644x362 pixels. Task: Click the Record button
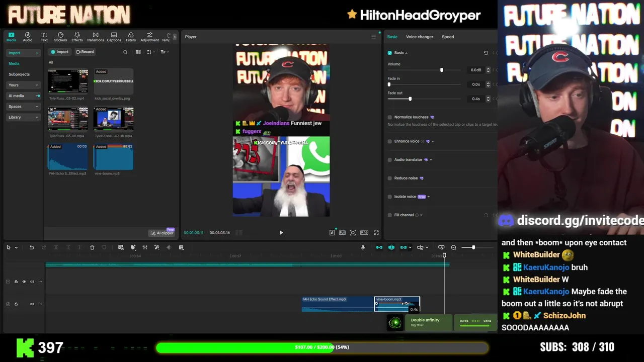click(85, 52)
